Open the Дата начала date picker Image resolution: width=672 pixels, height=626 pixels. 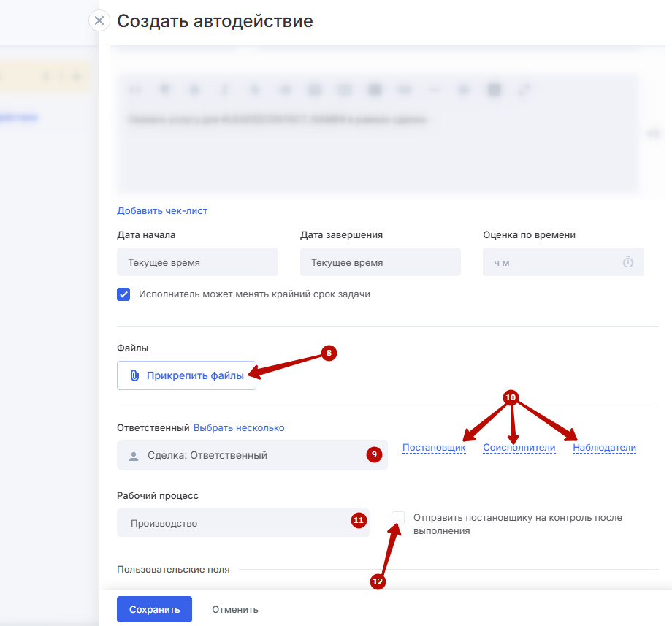(197, 262)
